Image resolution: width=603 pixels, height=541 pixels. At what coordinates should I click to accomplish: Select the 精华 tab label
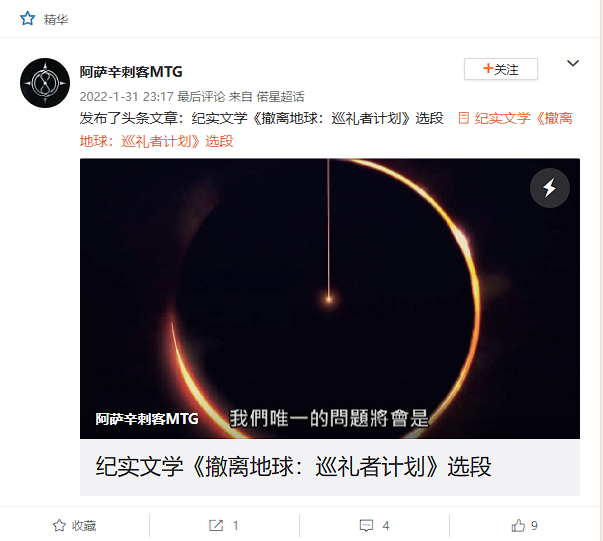click(x=56, y=19)
